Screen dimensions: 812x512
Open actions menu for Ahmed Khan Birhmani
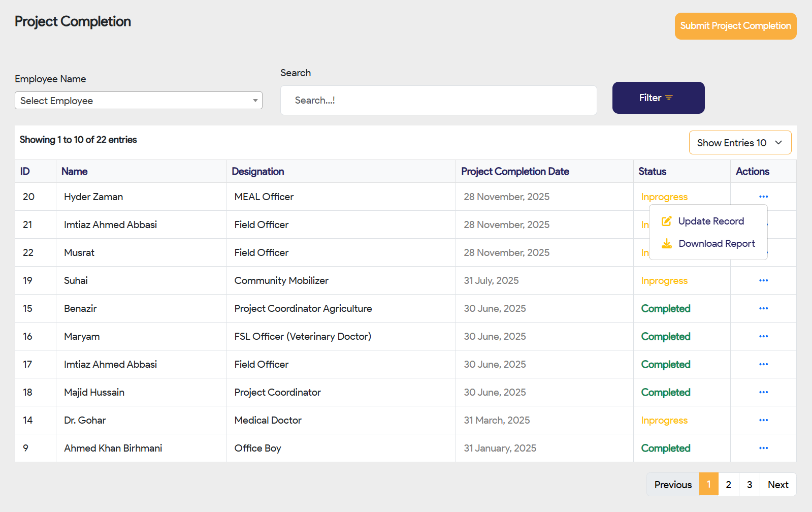[x=763, y=448]
